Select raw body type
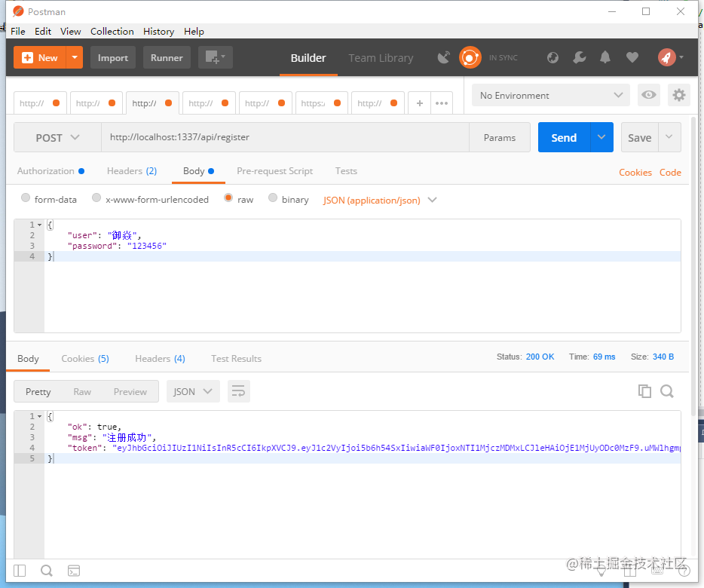Viewport: 704px width, 588px height. point(228,198)
